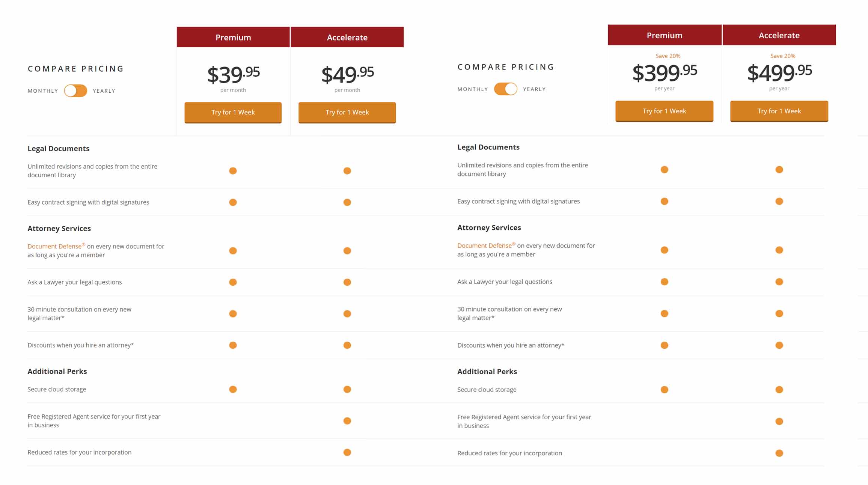Click the $49.95 Accelerate dot for Free Registered Agent

pos(347,421)
